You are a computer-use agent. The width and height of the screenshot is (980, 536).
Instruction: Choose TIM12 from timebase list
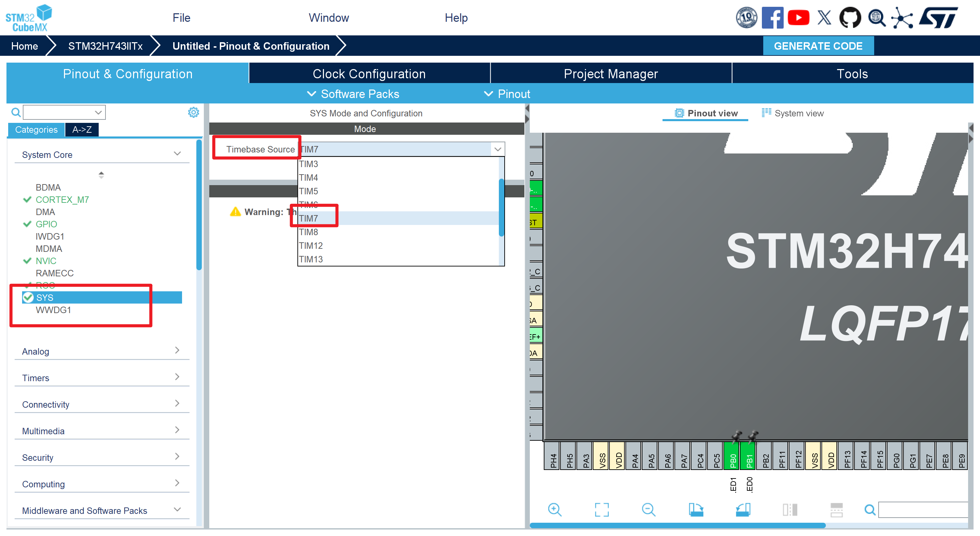pyautogui.click(x=398, y=246)
